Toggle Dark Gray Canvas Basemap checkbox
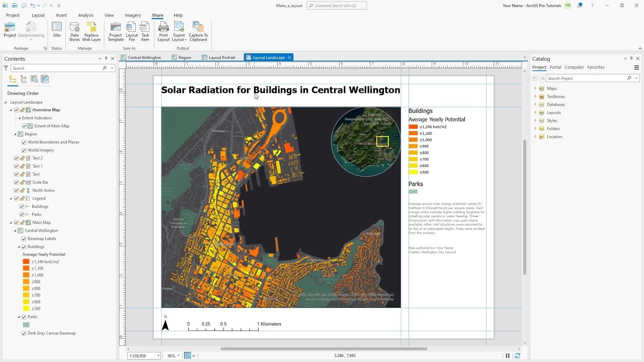The height and width of the screenshot is (362, 644). (24, 333)
